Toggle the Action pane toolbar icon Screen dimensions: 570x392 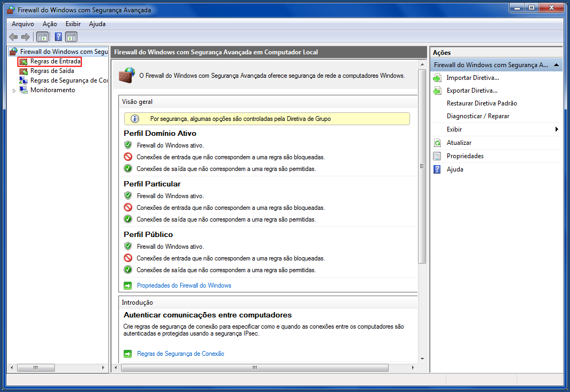click(71, 37)
